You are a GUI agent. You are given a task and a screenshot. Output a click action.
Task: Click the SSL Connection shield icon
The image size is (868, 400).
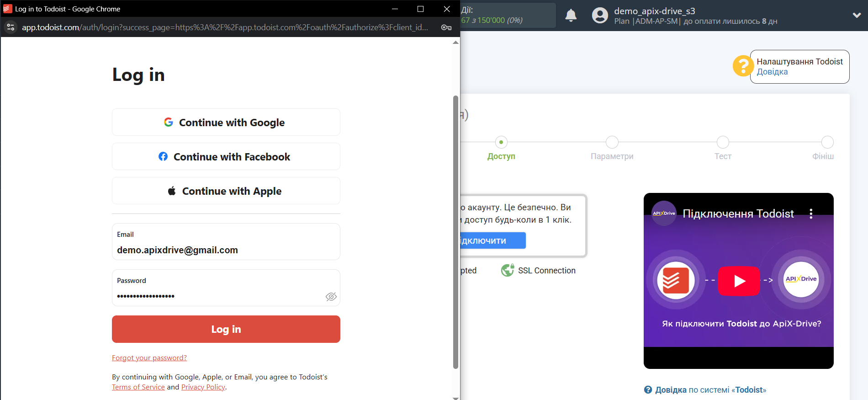tap(508, 271)
